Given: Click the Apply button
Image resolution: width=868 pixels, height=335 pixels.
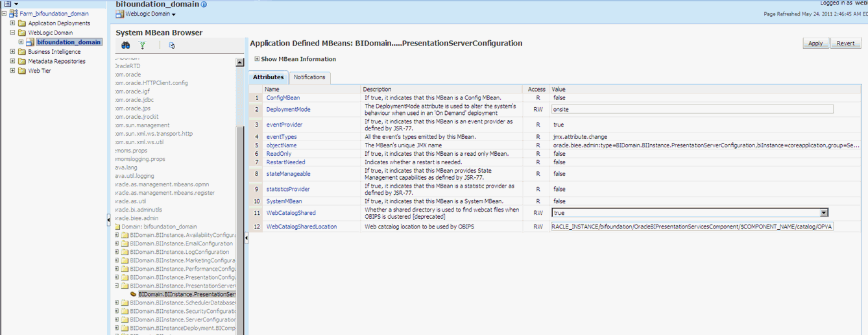Looking at the screenshot, I should [815, 43].
